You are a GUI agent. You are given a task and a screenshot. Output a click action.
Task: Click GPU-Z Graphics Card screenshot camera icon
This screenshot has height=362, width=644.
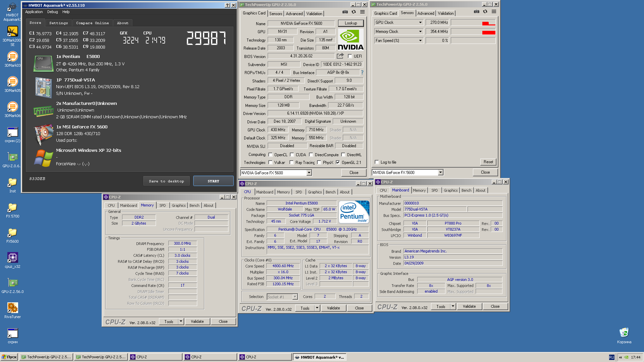(x=345, y=12)
